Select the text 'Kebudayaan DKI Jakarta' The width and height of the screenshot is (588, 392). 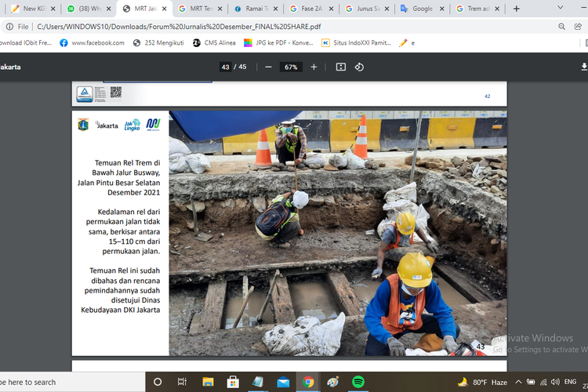pos(121,310)
